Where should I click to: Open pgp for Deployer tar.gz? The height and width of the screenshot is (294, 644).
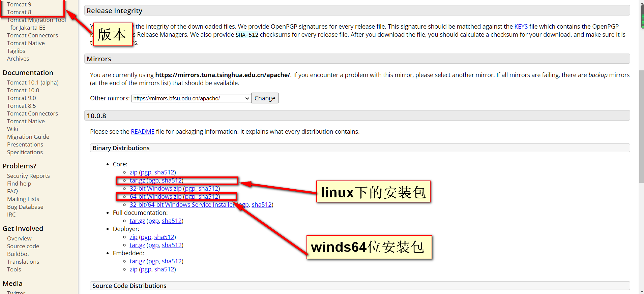point(153,245)
